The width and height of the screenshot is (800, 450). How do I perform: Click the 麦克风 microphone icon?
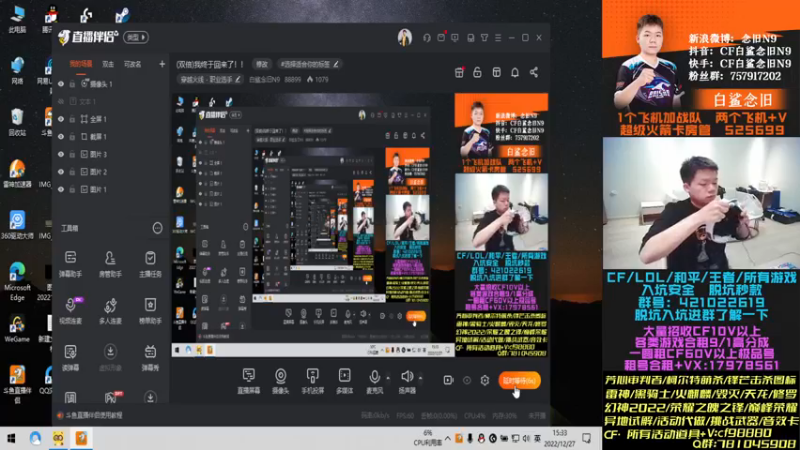[x=374, y=377]
